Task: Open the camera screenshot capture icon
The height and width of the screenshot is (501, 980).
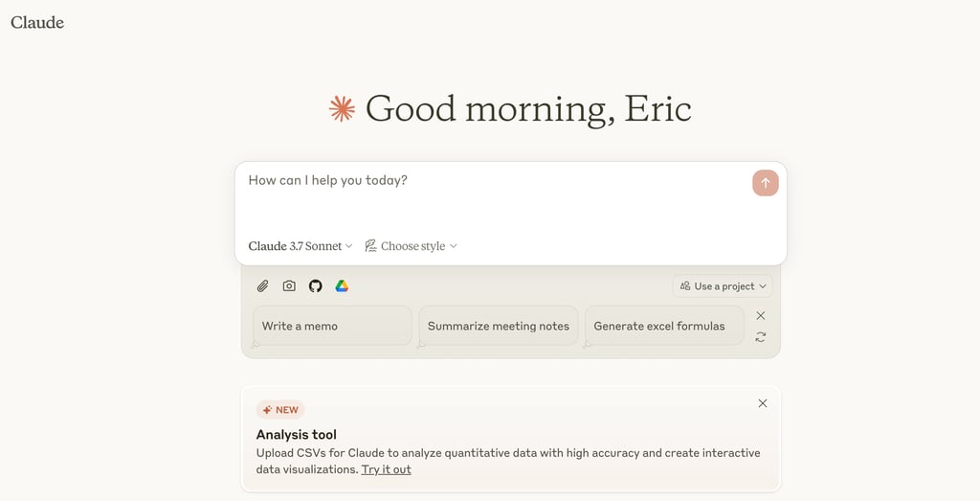Action: (289, 285)
